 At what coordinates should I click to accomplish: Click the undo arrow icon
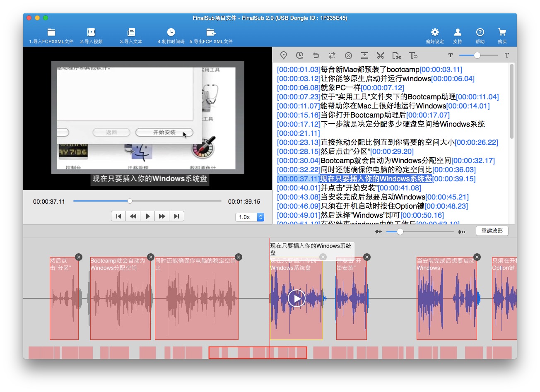316,55
